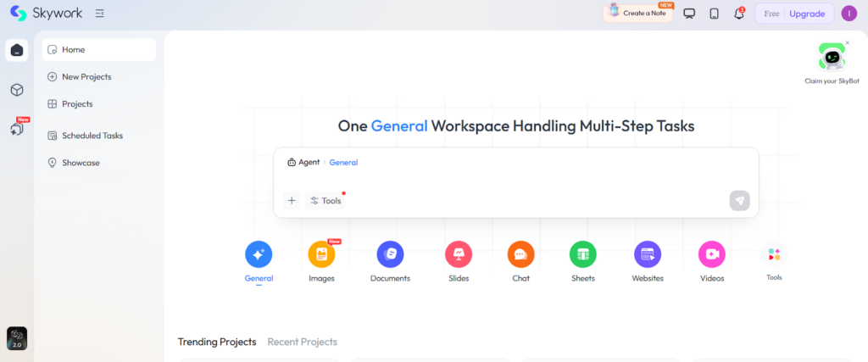Click Claim your SkyBot text

click(832, 81)
